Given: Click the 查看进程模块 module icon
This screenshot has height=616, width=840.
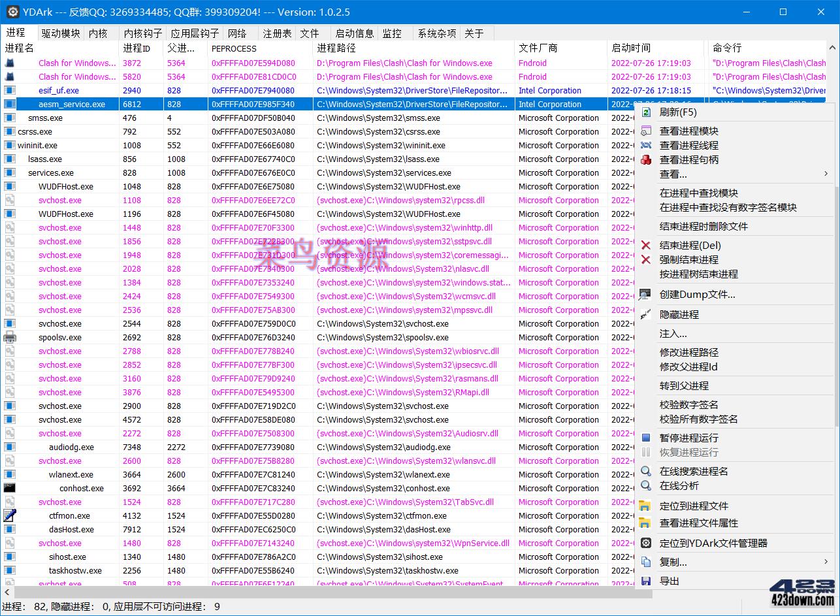Looking at the screenshot, I should coord(646,131).
